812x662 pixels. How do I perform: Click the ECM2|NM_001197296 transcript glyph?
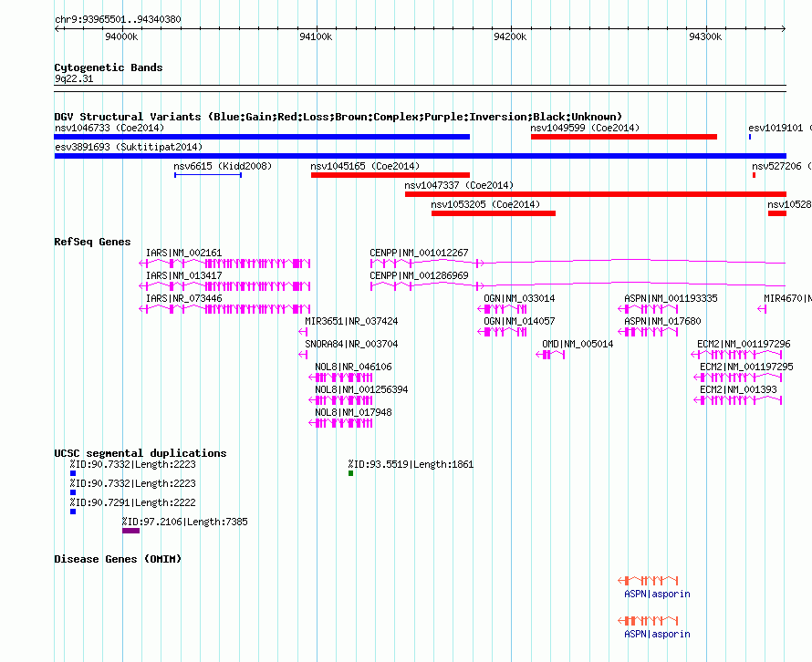point(737,355)
